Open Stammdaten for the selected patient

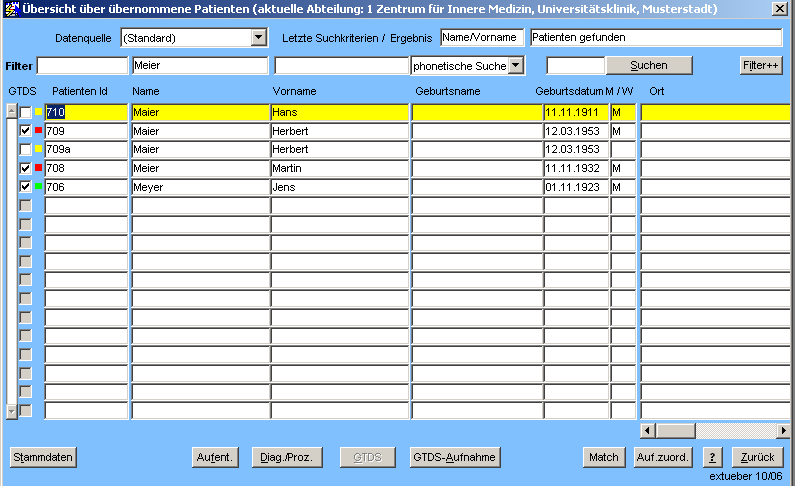pyautogui.click(x=43, y=457)
